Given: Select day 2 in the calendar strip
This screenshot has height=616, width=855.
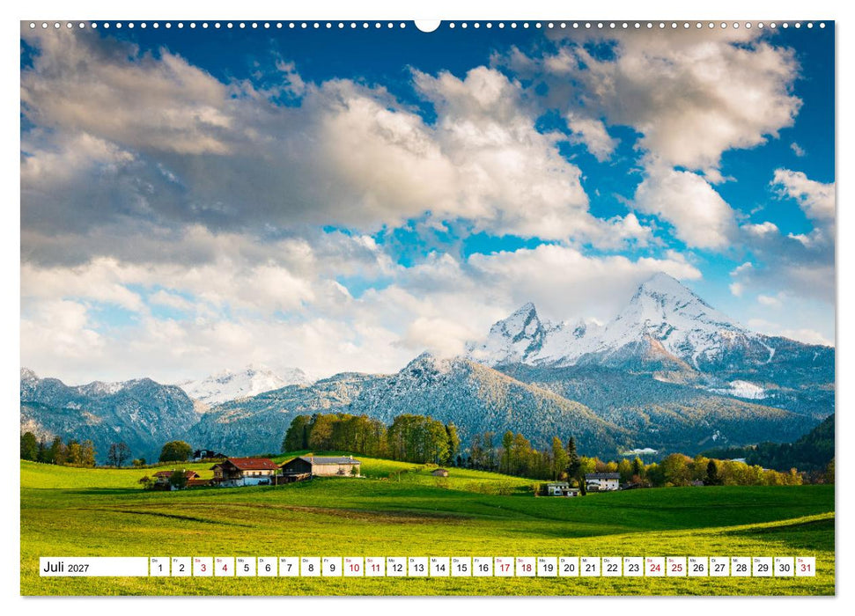Looking at the screenshot, I should (x=181, y=567).
